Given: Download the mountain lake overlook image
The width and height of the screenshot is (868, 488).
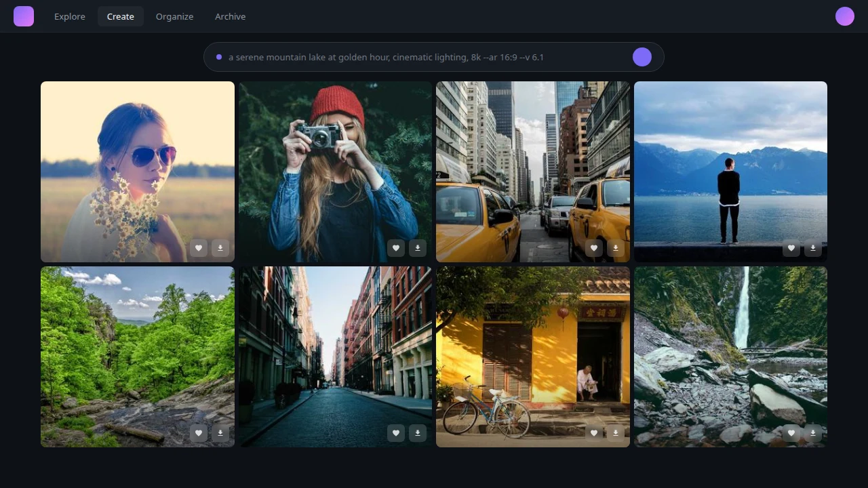Looking at the screenshot, I should 813,248.
